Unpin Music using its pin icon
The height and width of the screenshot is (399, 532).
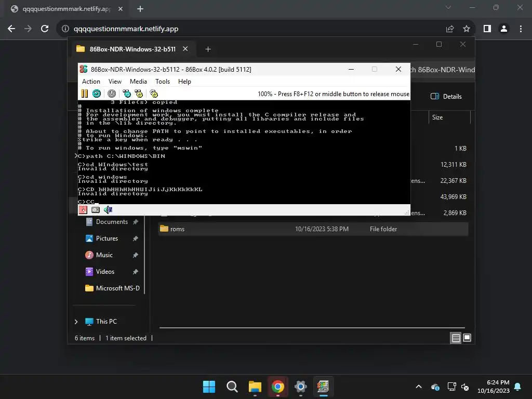(136, 255)
